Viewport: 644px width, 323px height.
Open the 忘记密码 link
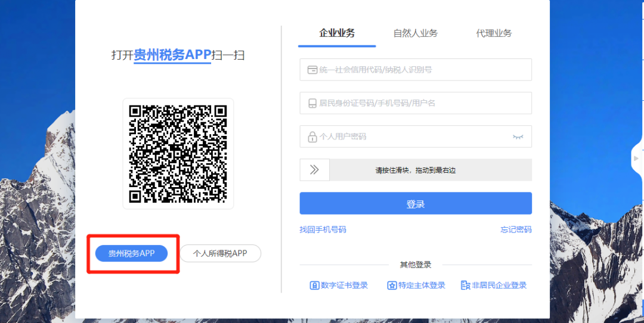coord(516,229)
